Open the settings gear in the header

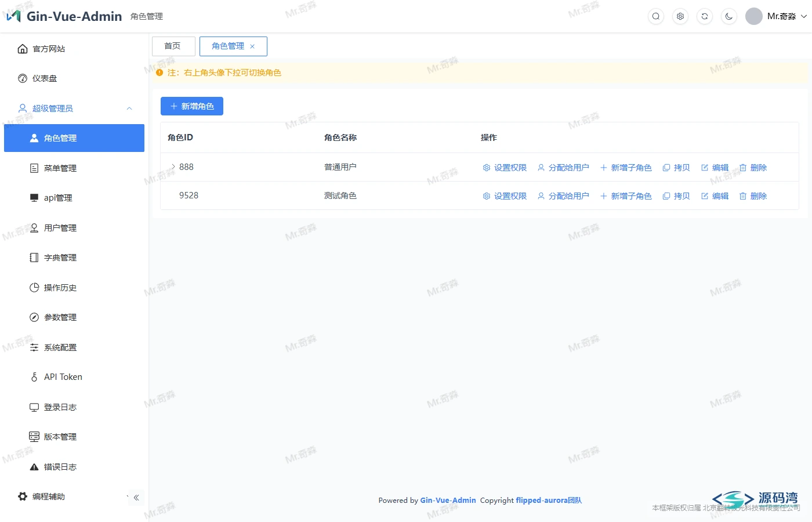coord(680,16)
